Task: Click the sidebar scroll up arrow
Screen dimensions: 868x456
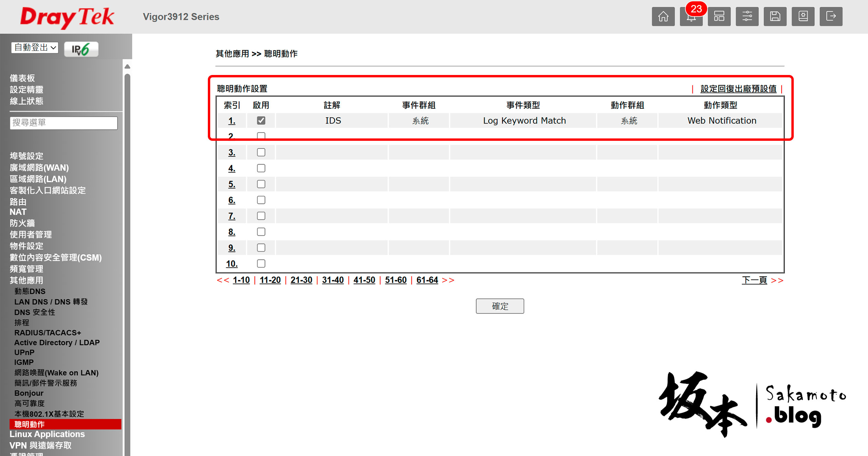Action: tap(127, 66)
